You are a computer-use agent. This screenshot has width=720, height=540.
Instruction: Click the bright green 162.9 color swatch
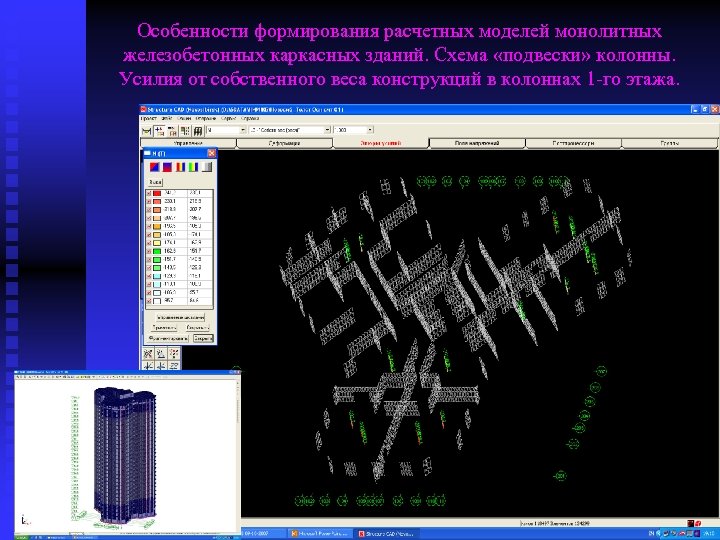(x=157, y=251)
